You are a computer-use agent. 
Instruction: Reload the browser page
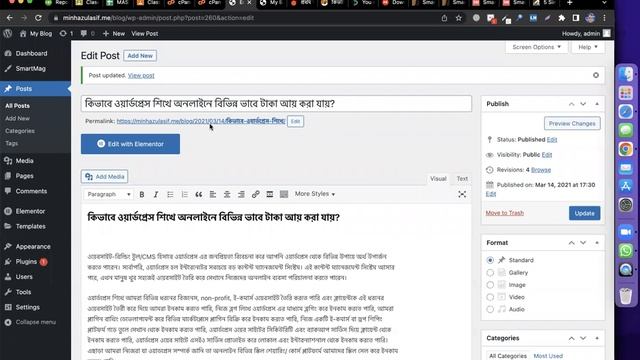pos(38,18)
